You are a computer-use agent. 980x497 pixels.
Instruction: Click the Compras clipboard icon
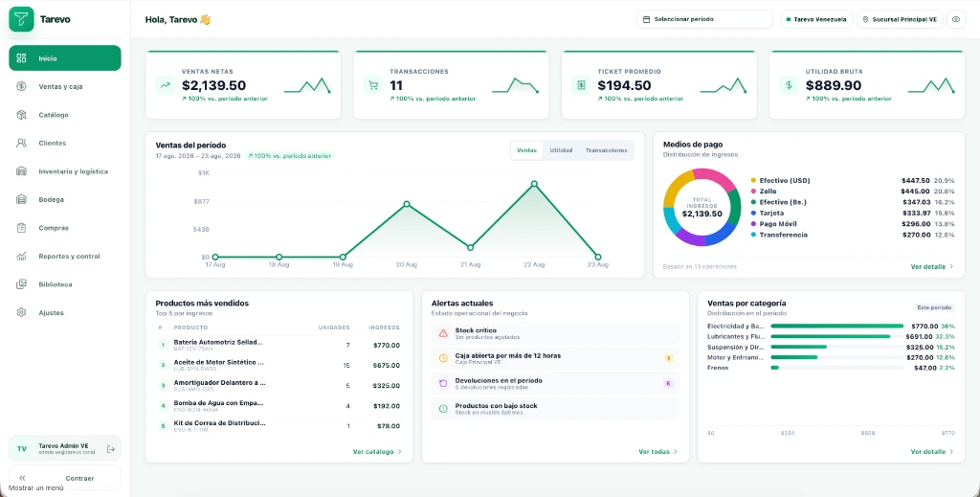coord(21,228)
